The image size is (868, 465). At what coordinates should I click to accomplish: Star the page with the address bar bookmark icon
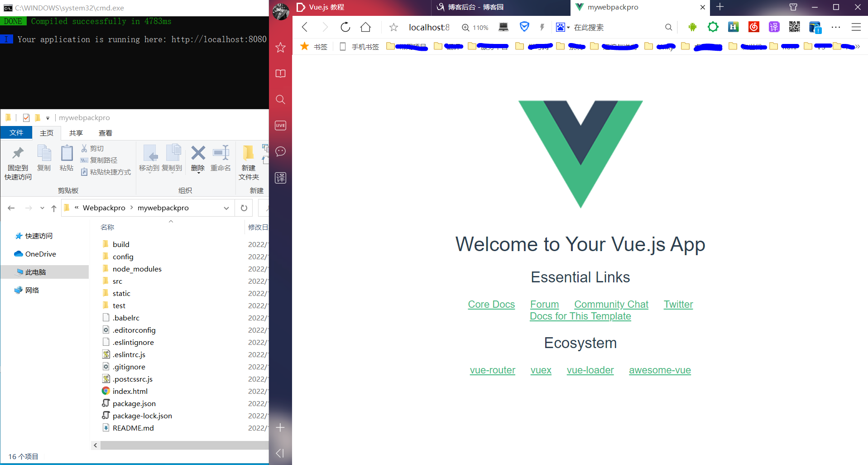(394, 27)
